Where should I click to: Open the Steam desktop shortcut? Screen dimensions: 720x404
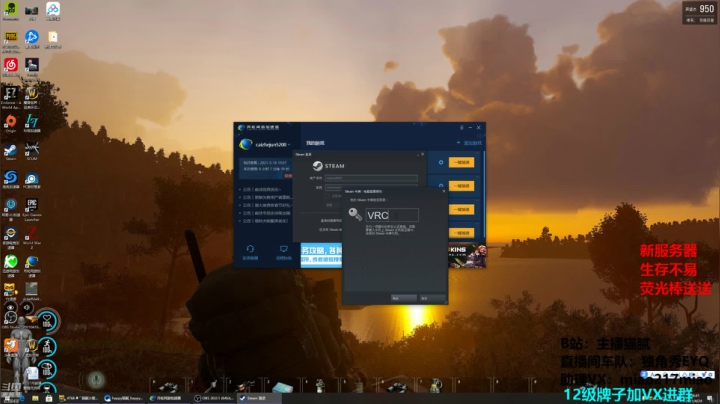tap(11, 150)
